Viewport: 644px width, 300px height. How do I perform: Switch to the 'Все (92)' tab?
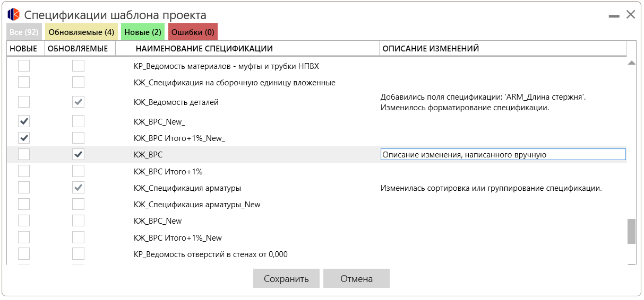pos(24,32)
